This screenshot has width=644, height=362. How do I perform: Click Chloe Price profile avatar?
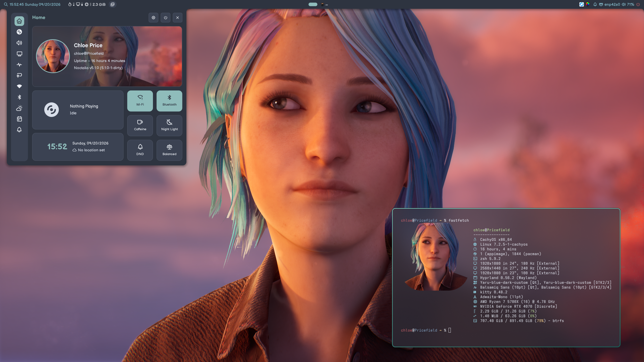click(53, 56)
